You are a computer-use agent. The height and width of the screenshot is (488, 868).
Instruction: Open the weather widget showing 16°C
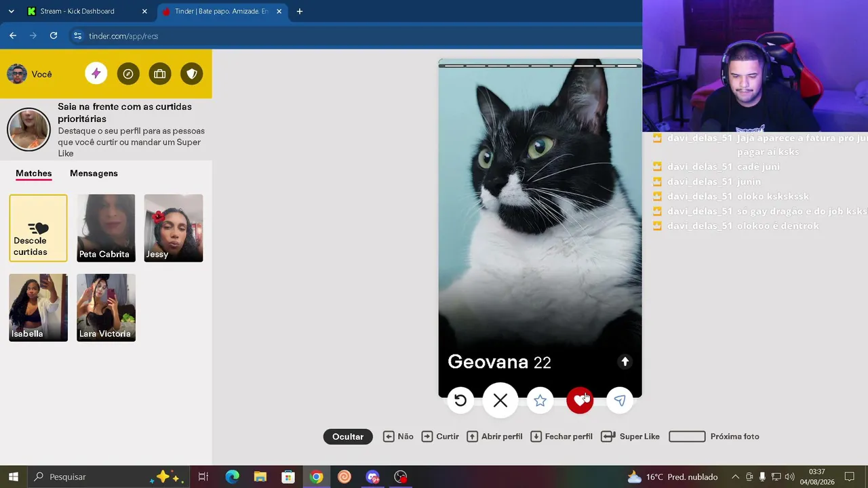point(672,476)
